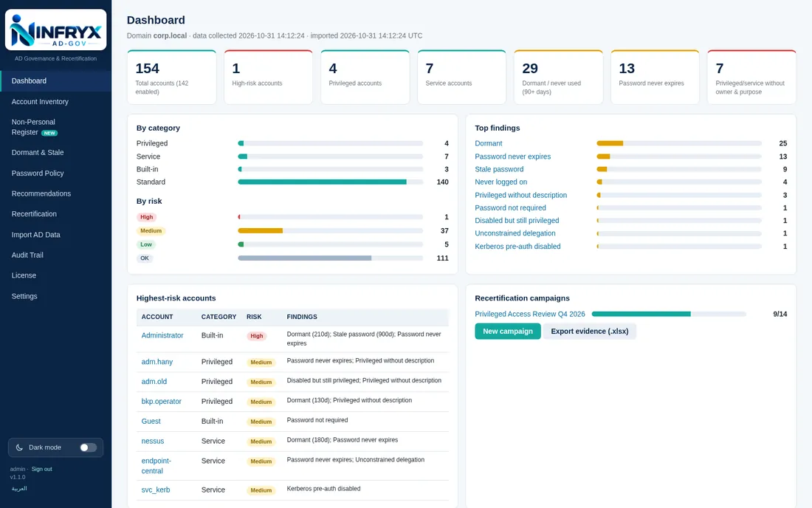Click the Privileged Access Review progress bar
812x508 pixels.
669,314
